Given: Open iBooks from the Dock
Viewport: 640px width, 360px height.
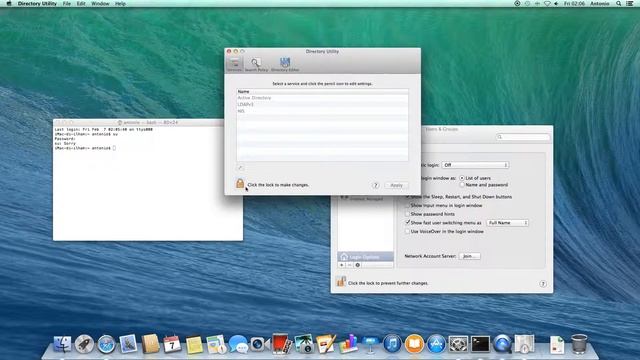Looking at the screenshot, I should pyautogui.click(x=414, y=344).
